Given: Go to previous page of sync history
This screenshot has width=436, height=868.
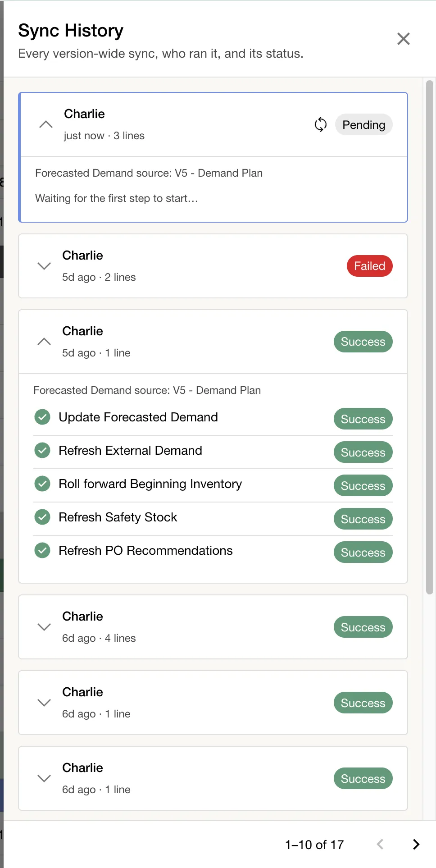Looking at the screenshot, I should (380, 844).
